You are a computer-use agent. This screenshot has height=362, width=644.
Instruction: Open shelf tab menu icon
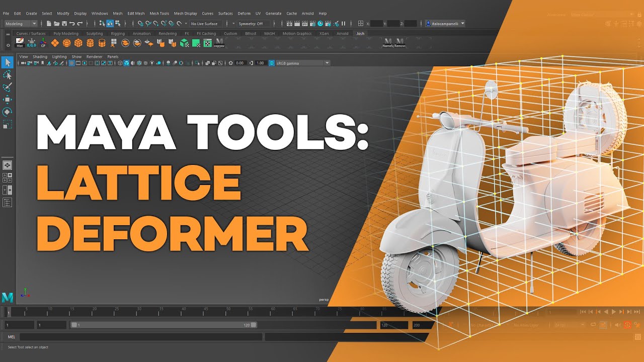point(8,34)
